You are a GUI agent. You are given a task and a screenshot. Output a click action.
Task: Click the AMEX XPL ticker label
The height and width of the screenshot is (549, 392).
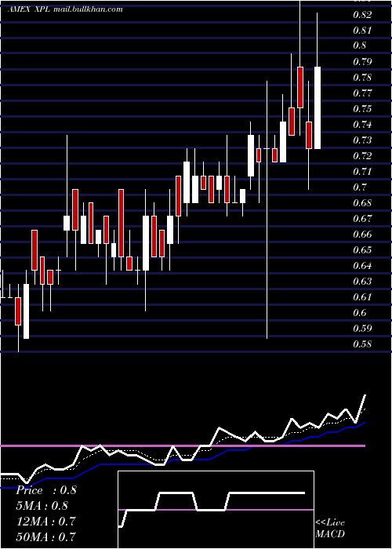(30, 9)
